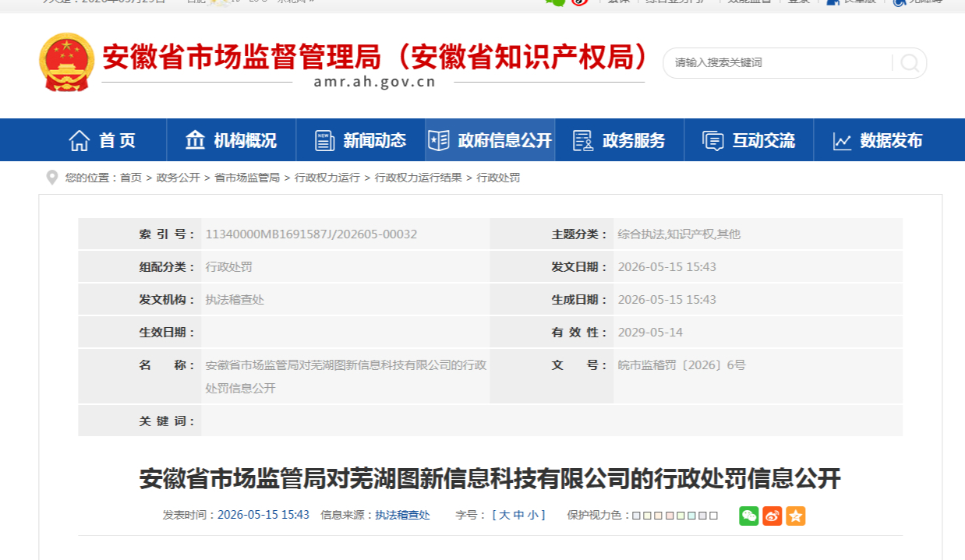Click document number 皖市监稽罚〔2026〕6号

pyautogui.click(x=681, y=365)
